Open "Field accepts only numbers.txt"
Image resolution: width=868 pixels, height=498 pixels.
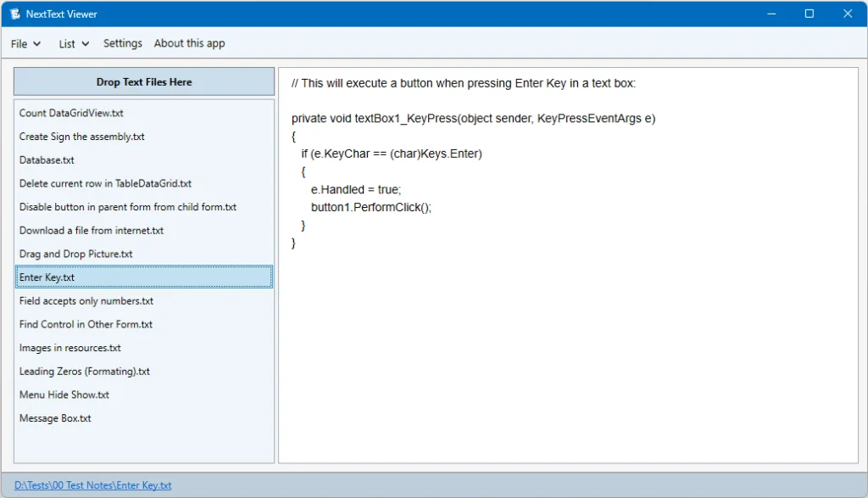click(x=86, y=300)
